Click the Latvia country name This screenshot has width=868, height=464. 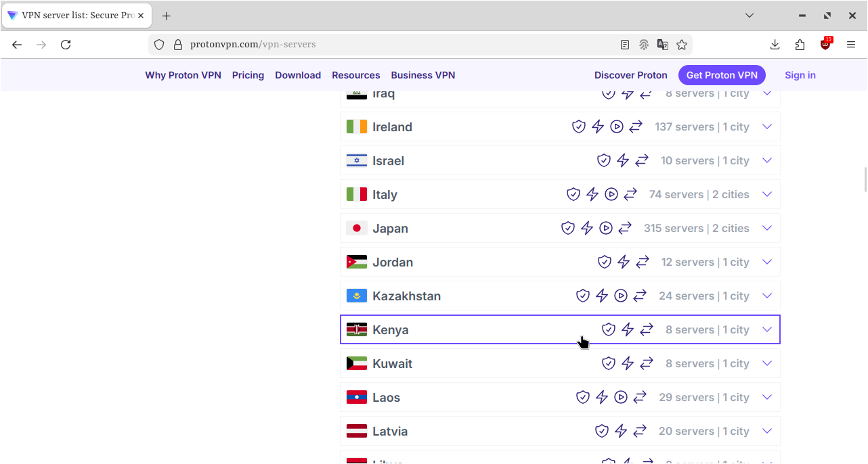pyautogui.click(x=390, y=431)
